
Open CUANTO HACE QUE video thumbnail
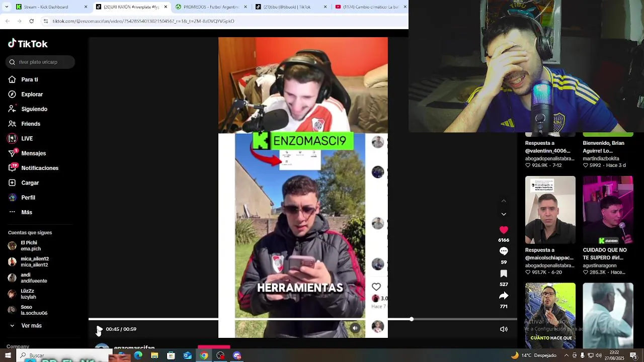pyautogui.click(x=550, y=315)
